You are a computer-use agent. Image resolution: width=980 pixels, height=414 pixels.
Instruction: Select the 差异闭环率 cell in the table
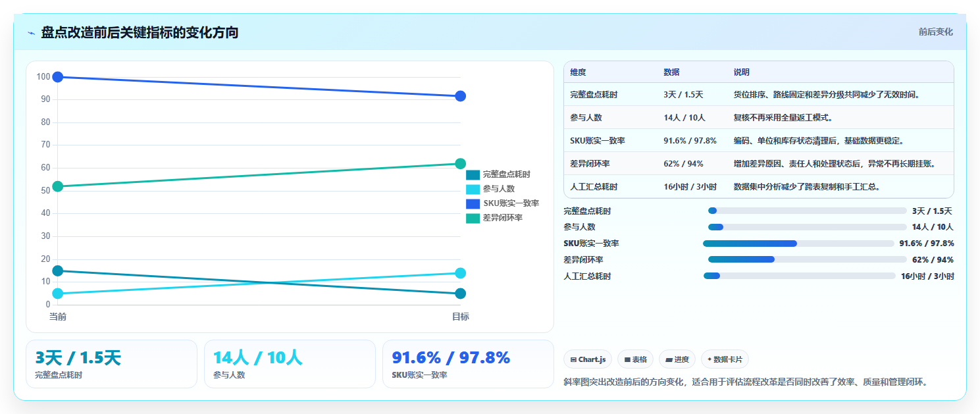[x=611, y=164]
